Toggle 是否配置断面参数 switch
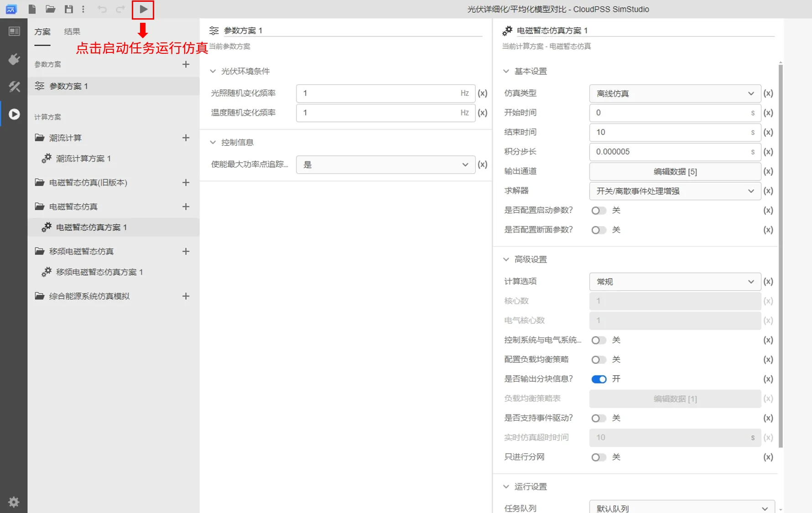Image resolution: width=812 pixels, height=513 pixels. (x=599, y=230)
